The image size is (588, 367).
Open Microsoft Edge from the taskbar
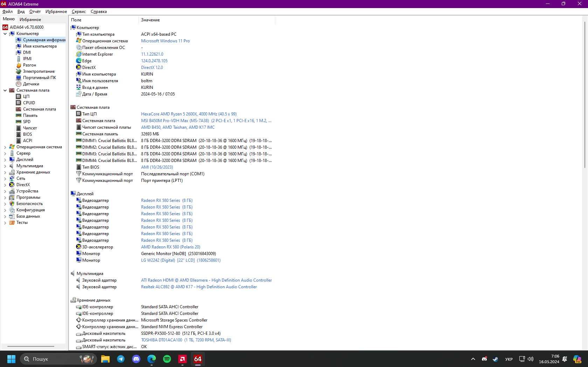(x=152, y=359)
